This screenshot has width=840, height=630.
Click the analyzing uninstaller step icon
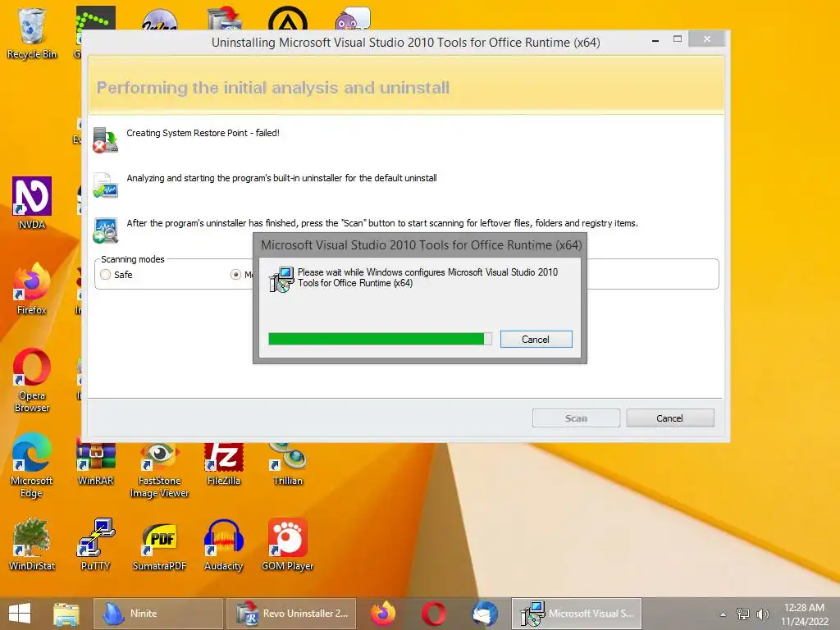[x=105, y=185]
